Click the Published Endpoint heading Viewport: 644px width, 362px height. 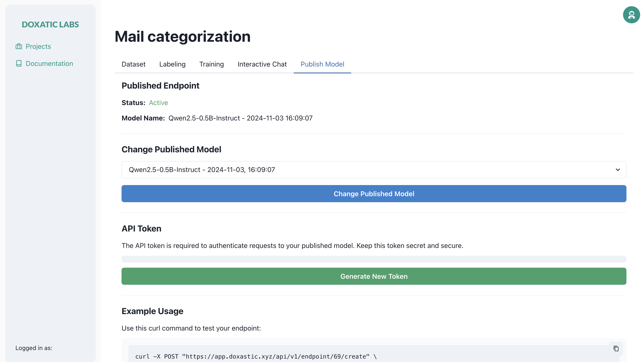(x=160, y=86)
